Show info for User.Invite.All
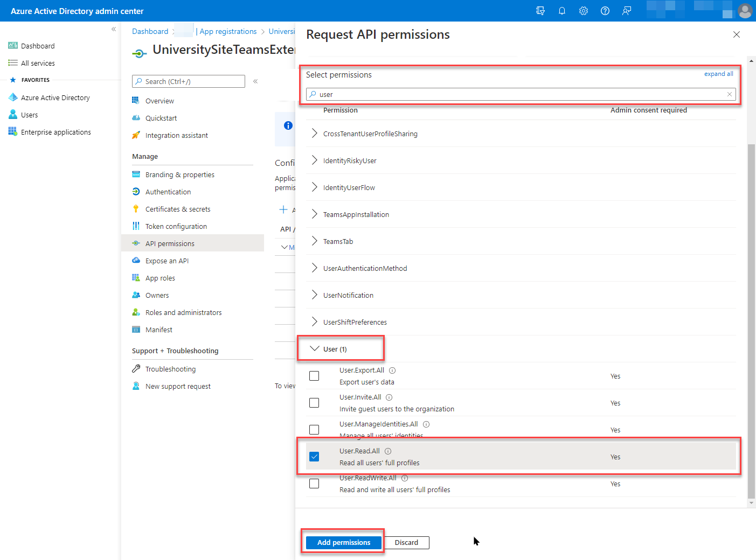Screen dimensions: 756x560 (x=389, y=397)
